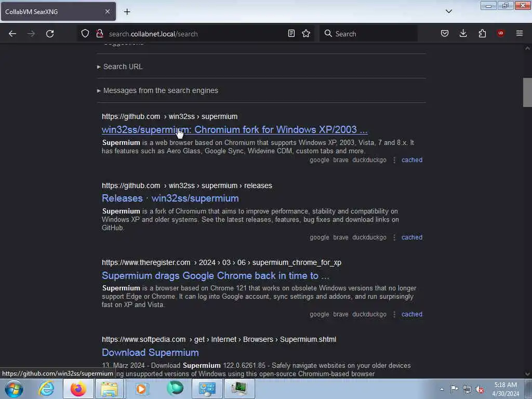Open the Downloads panel arrow icon
Image resolution: width=532 pixels, height=399 pixels.
(463, 33)
